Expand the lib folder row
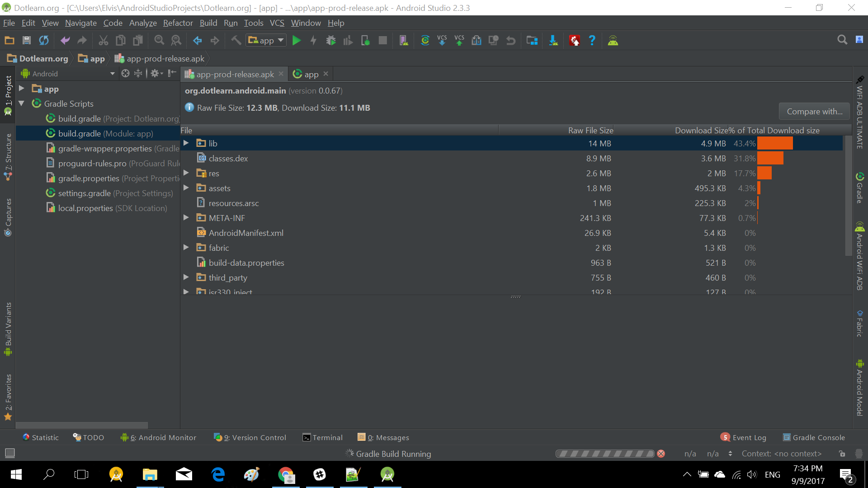 [186, 143]
